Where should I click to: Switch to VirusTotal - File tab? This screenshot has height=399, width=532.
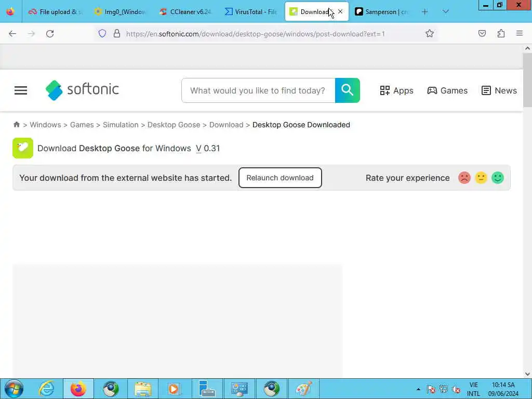[251, 11]
